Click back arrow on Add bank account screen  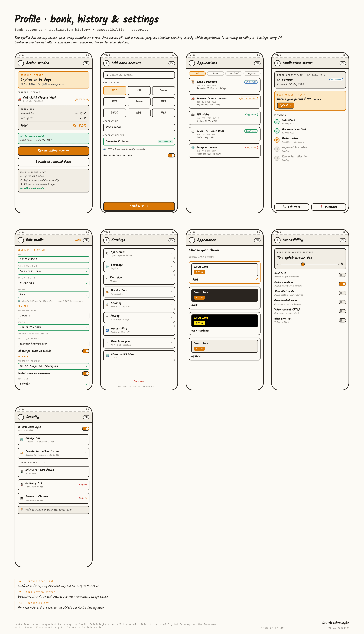[x=106, y=63]
